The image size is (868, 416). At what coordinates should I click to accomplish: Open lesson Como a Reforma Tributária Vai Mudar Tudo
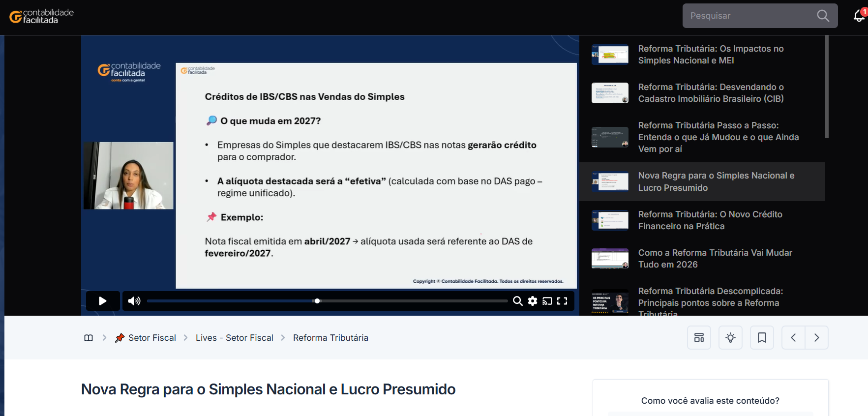tap(702, 259)
